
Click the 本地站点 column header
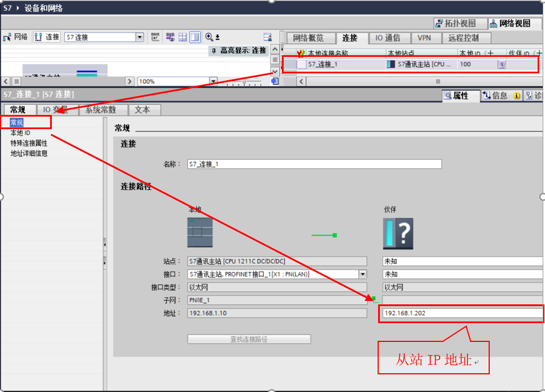click(x=401, y=53)
